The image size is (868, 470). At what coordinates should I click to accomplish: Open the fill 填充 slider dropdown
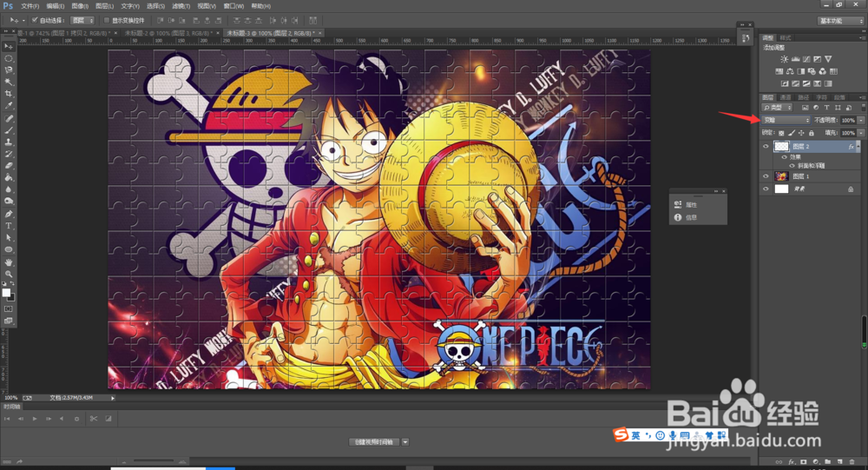click(861, 133)
